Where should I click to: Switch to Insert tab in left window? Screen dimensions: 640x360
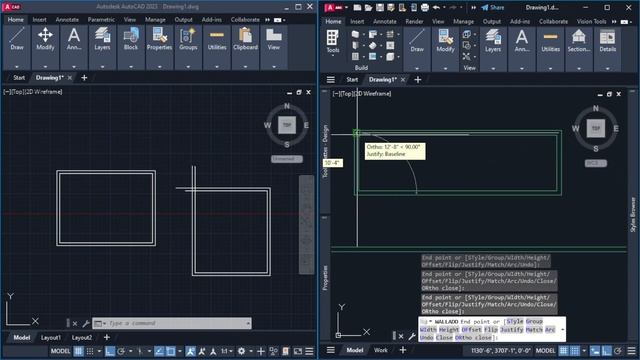pos(40,20)
